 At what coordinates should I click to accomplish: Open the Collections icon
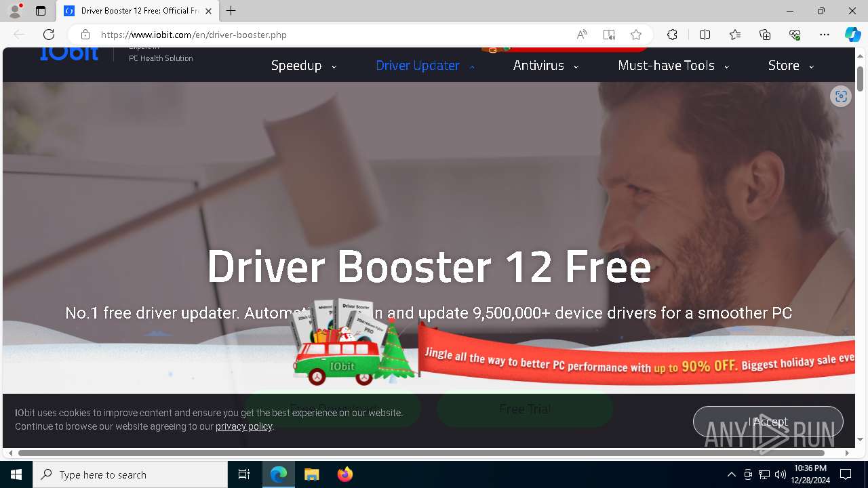pos(765,35)
